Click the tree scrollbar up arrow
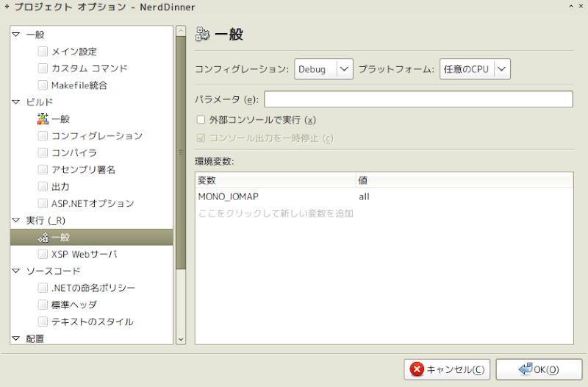 (181, 31)
